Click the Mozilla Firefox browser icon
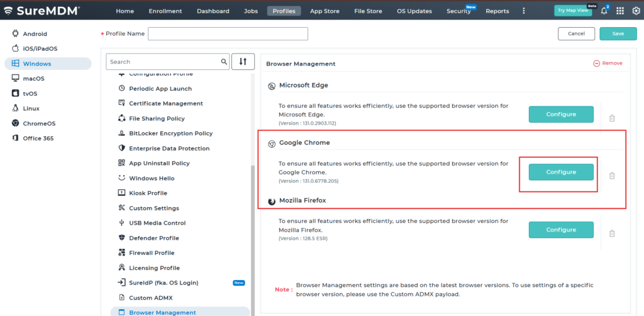Screen dimensions: 644x316 [272, 201]
